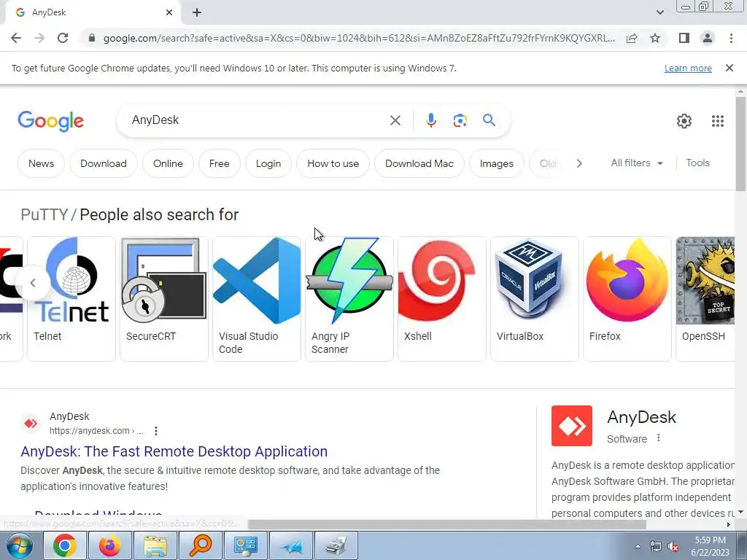Open the Visual Studio Code card
The image size is (747, 560).
click(257, 298)
